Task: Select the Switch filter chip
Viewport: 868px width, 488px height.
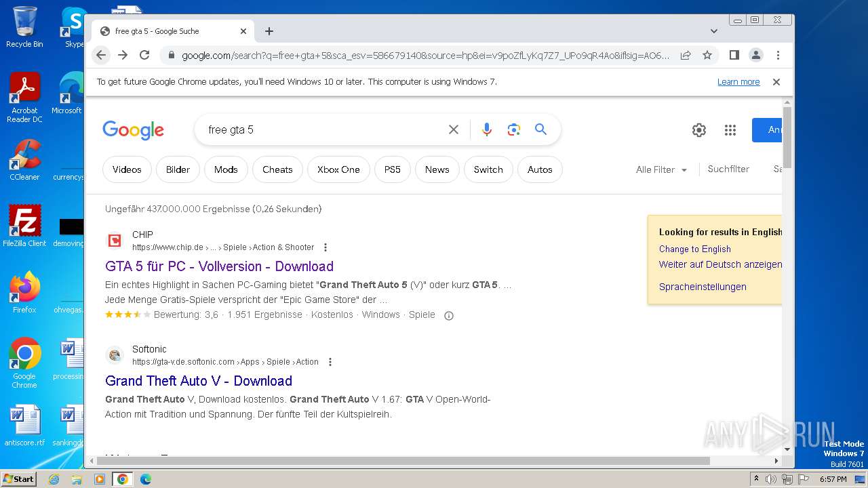Action: tap(488, 169)
